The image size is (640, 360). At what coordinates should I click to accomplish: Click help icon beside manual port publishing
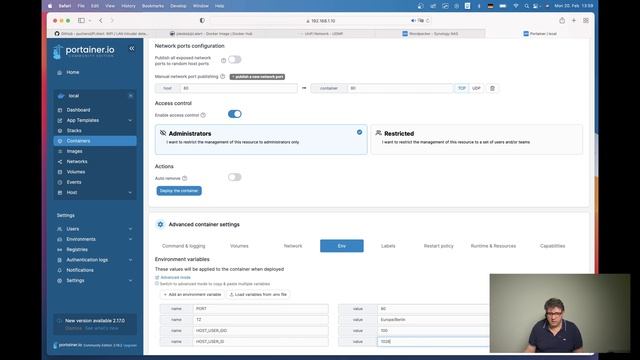click(222, 76)
